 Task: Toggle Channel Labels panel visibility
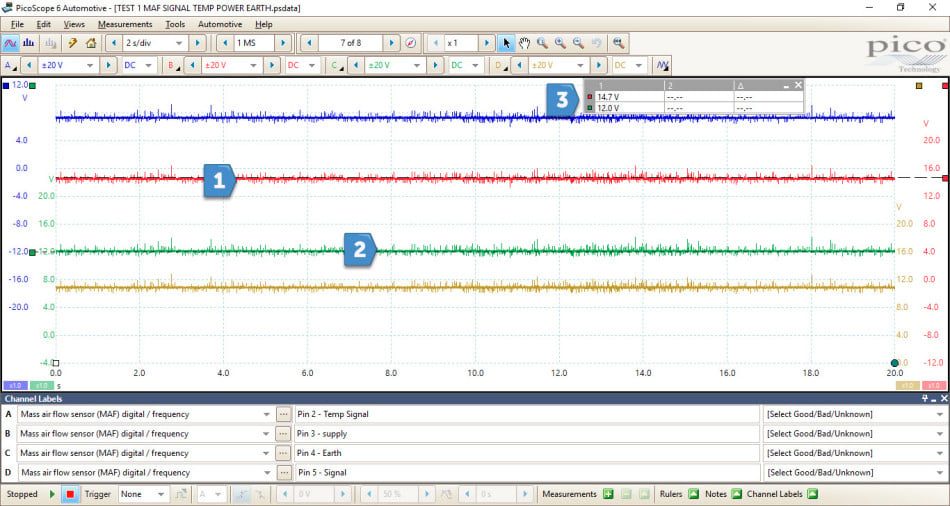812,494
